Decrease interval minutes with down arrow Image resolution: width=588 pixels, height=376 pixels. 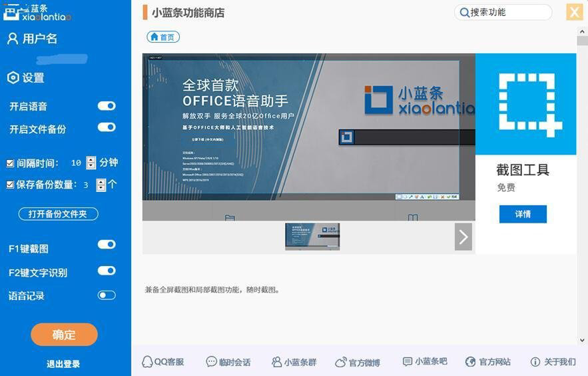coord(91,166)
